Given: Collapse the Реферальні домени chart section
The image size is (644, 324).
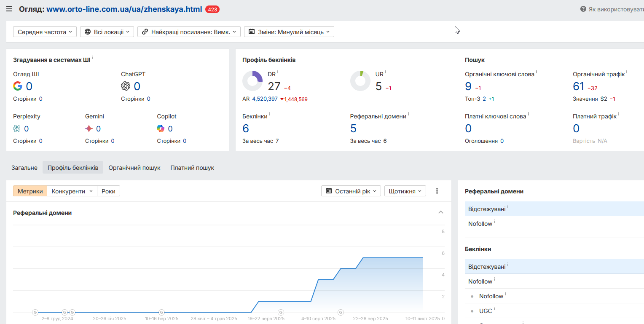Looking at the screenshot, I should click(x=441, y=212).
